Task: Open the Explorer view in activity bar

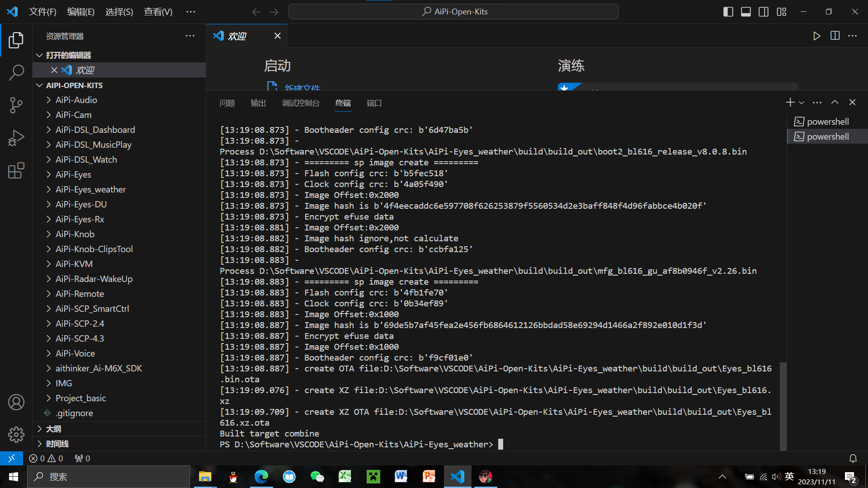Action: pyautogui.click(x=16, y=40)
